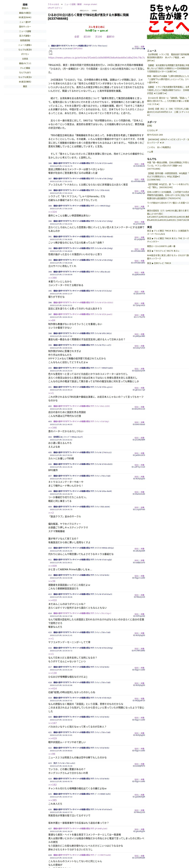The width and height of the screenshot is (189, 868).
Task: Open 難民 board link
Action: coord(25,86)
